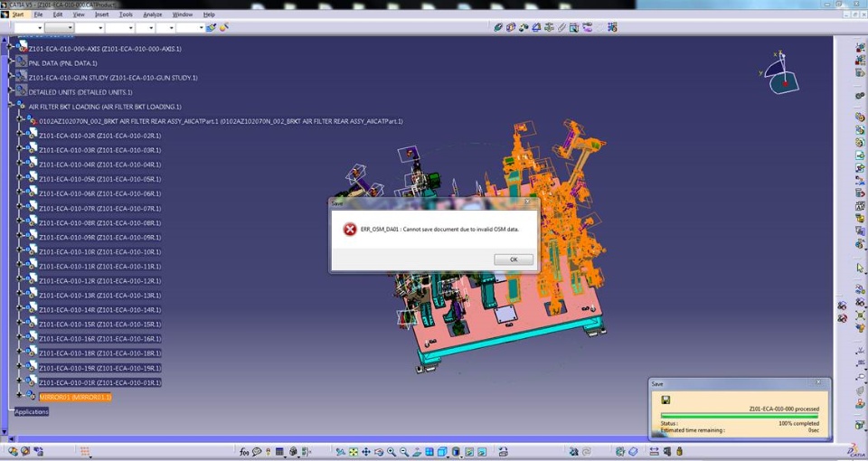Select the Rotate view tool
The height and width of the screenshot is (461, 868).
(x=379, y=452)
